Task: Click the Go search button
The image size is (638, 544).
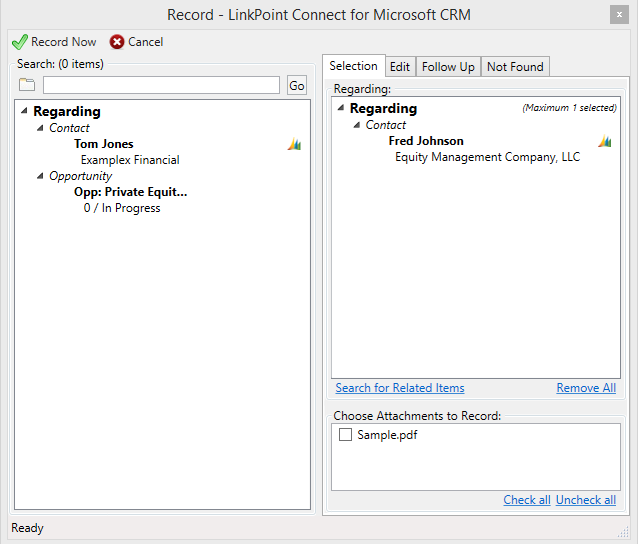Action: [x=297, y=85]
